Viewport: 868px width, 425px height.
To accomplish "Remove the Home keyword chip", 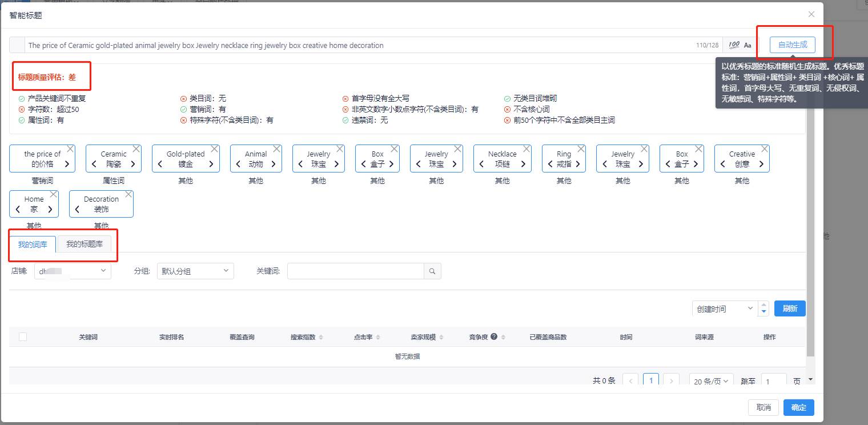I will pos(54,194).
